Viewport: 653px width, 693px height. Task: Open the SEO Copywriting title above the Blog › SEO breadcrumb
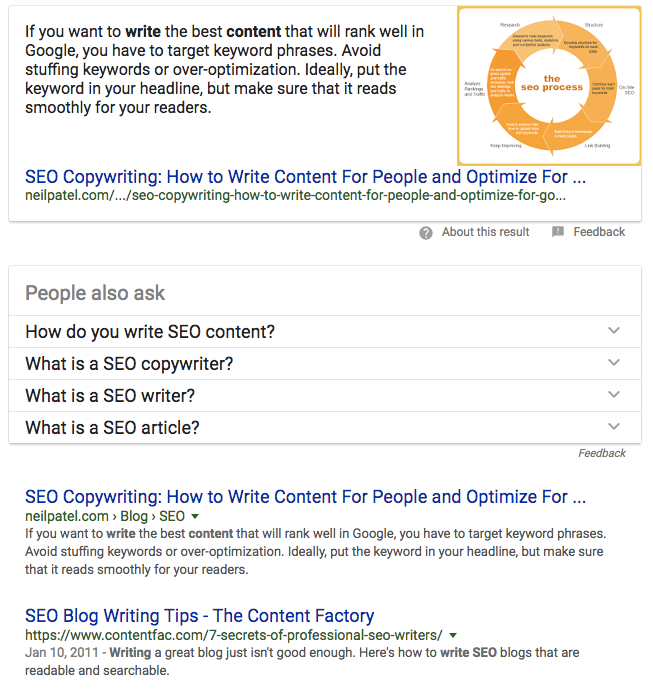[305, 497]
